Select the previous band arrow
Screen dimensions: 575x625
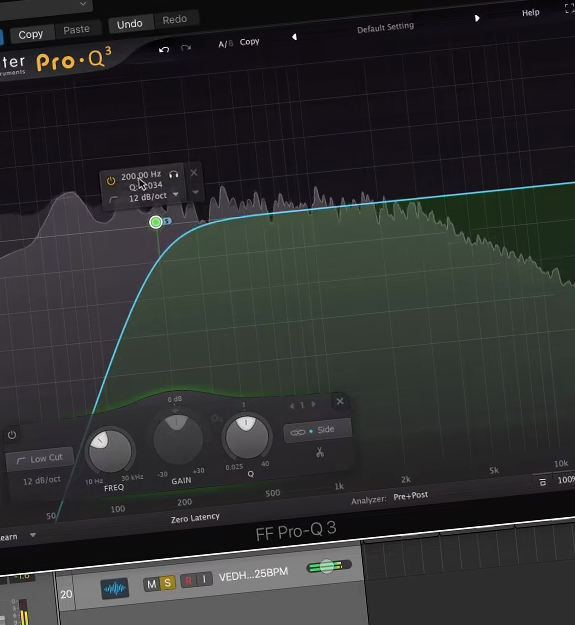[x=292, y=406]
